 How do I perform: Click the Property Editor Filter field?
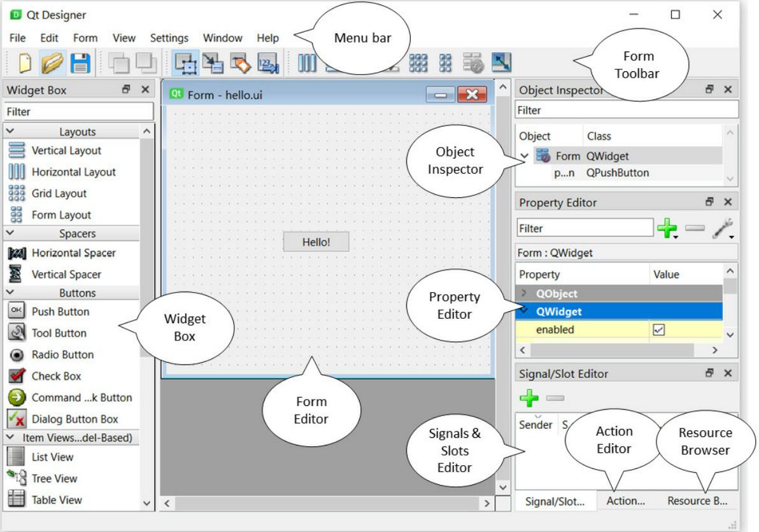pyautogui.click(x=585, y=228)
